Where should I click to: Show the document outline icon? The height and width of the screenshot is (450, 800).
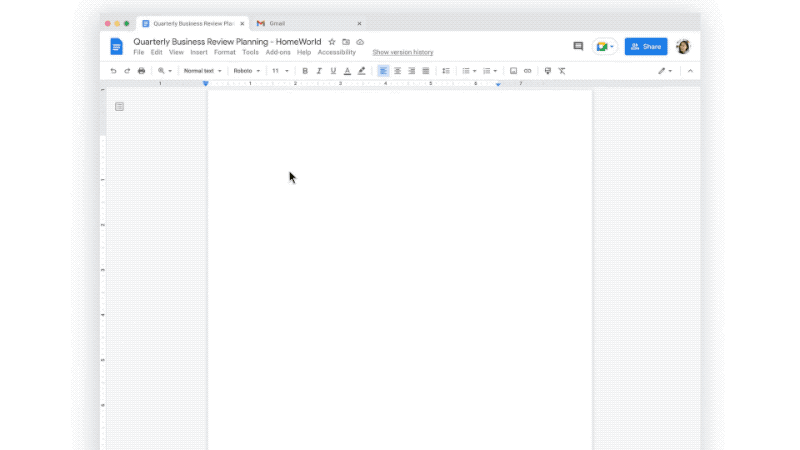tap(120, 106)
